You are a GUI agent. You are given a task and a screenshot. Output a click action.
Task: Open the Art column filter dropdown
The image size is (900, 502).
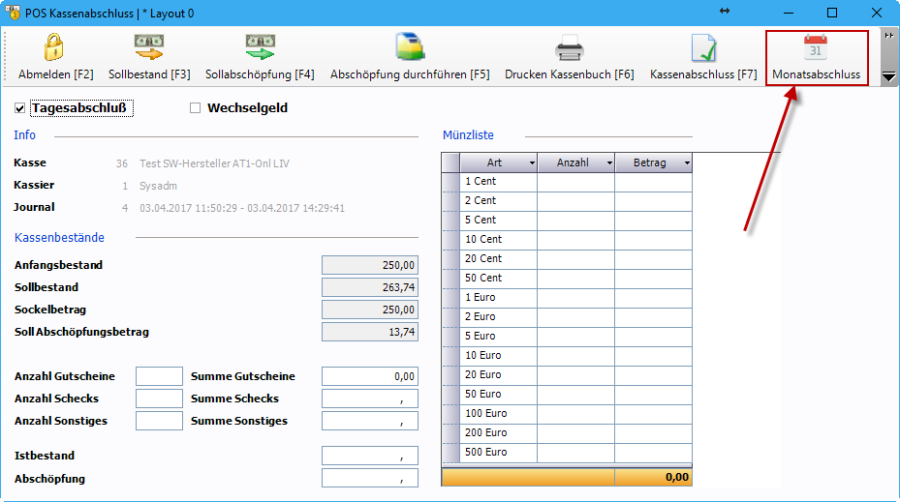pyautogui.click(x=531, y=163)
